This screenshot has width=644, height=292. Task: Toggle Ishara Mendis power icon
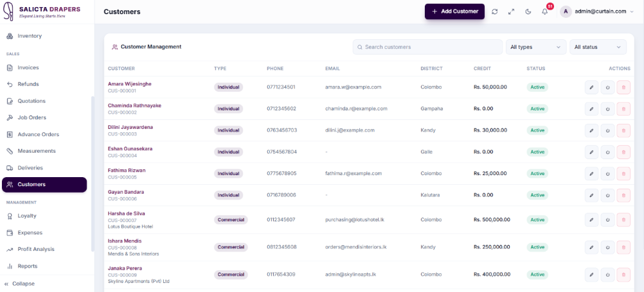point(608,247)
